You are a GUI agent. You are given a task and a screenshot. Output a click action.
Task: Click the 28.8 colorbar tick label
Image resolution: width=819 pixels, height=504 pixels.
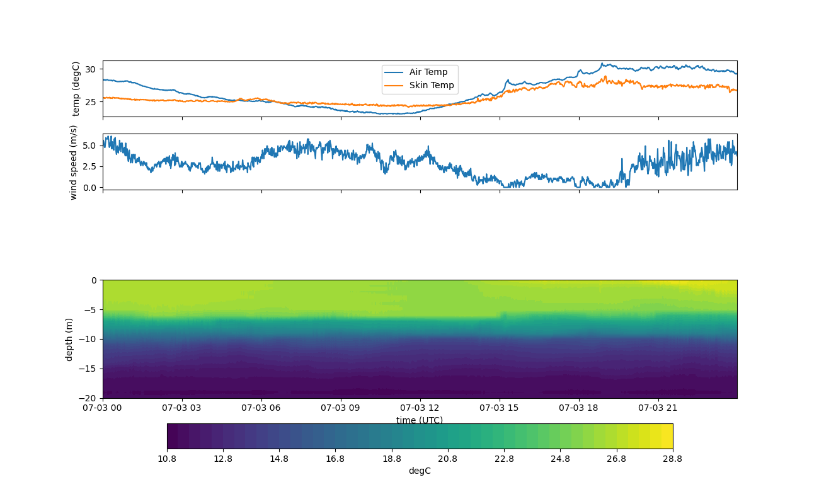[x=672, y=459]
